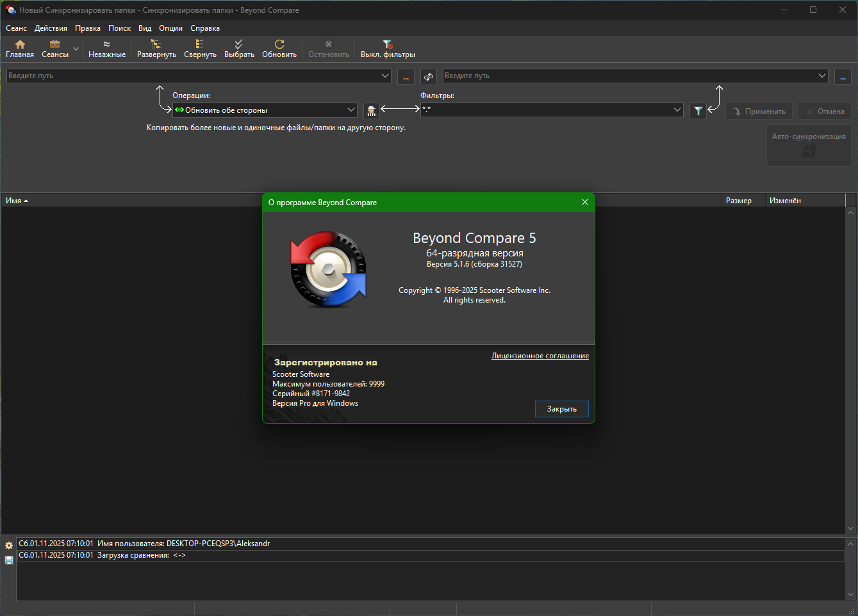Expand the Сеансы dropdown arrow

point(76,49)
